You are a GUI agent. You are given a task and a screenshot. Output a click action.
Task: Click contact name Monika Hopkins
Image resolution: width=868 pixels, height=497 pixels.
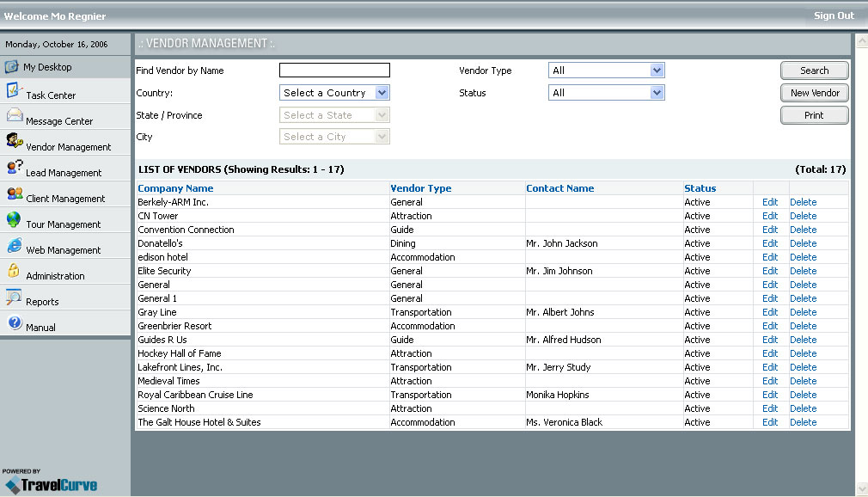(558, 395)
